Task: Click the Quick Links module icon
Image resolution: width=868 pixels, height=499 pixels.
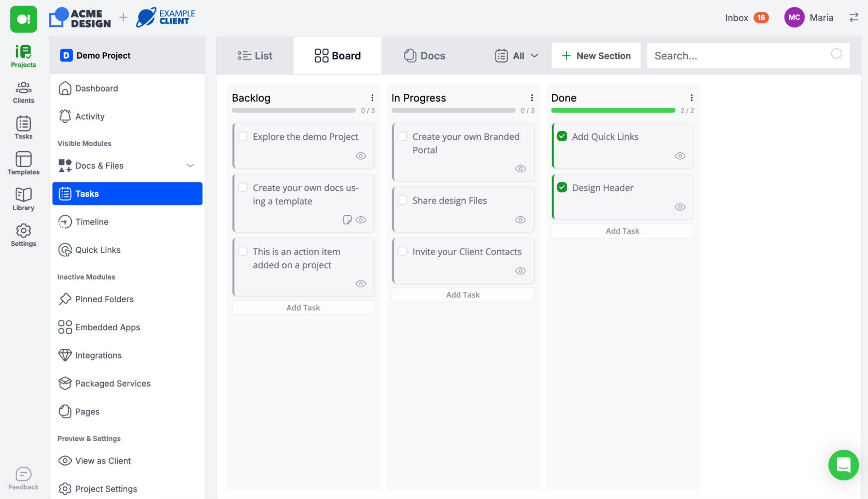Action: (65, 249)
